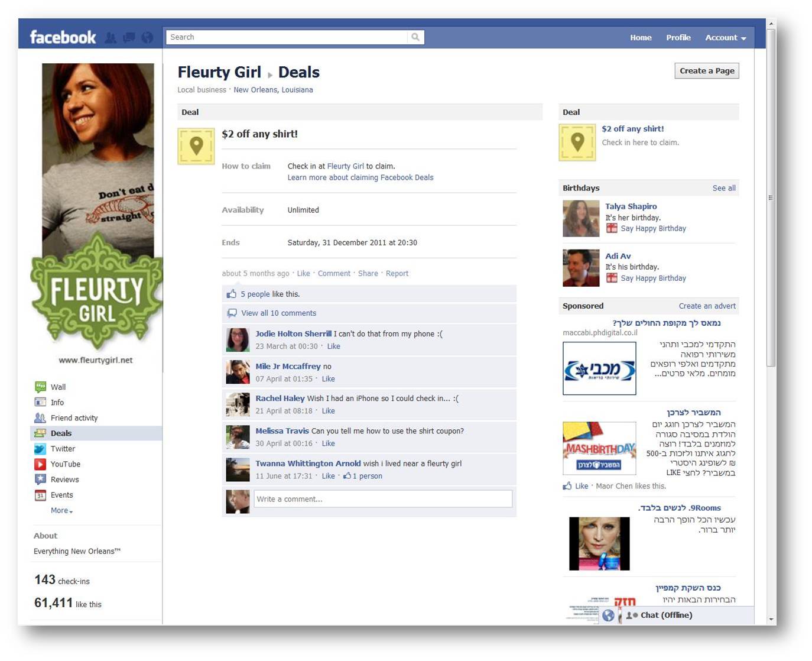
Task: Click the search magnifier button
Action: coord(415,37)
